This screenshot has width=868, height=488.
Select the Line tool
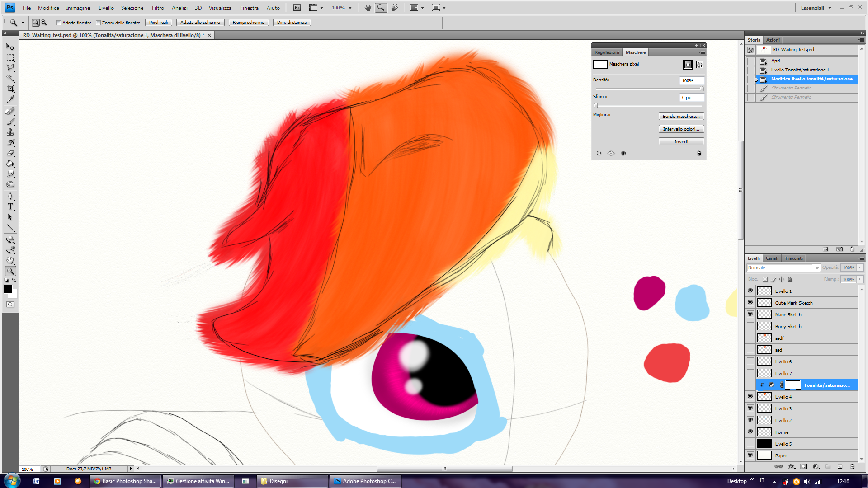point(10,228)
